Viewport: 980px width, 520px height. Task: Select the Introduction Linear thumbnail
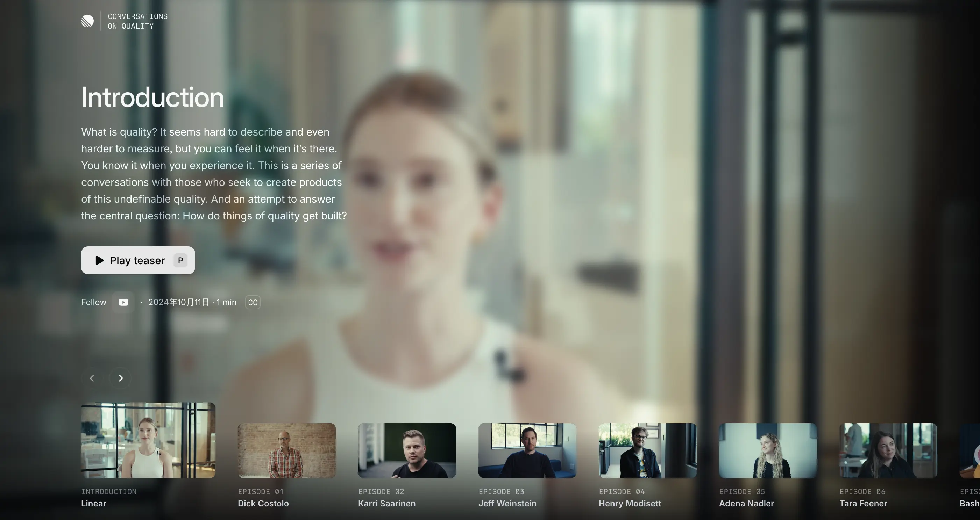pyautogui.click(x=148, y=440)
